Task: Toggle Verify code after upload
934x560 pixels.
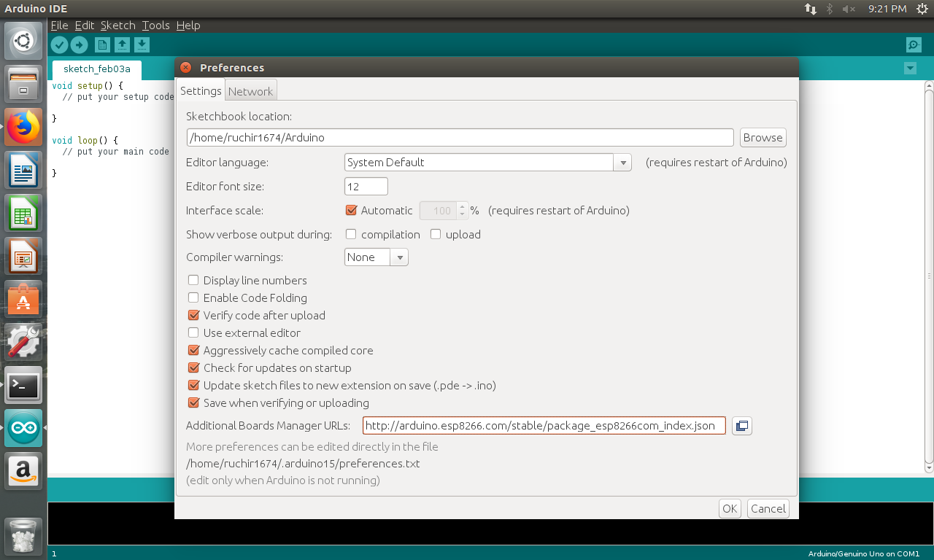Action: coord(193,316)
